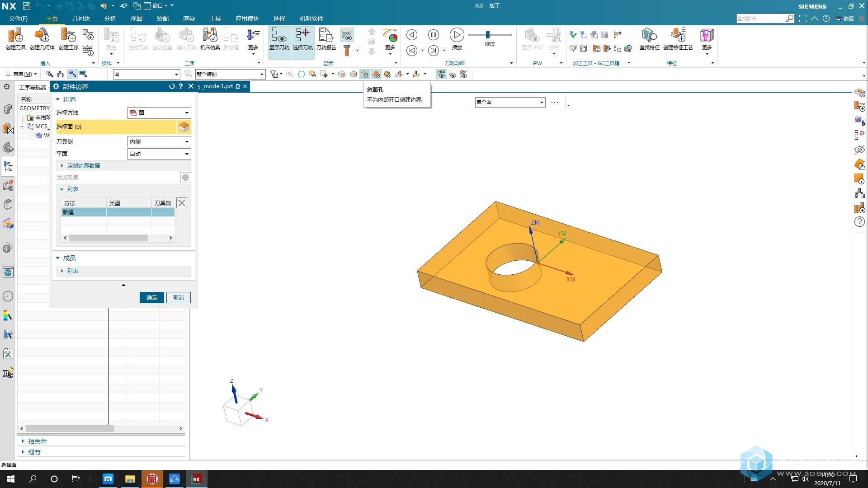Open the View (视图) ribbon tab

point(136,19)
